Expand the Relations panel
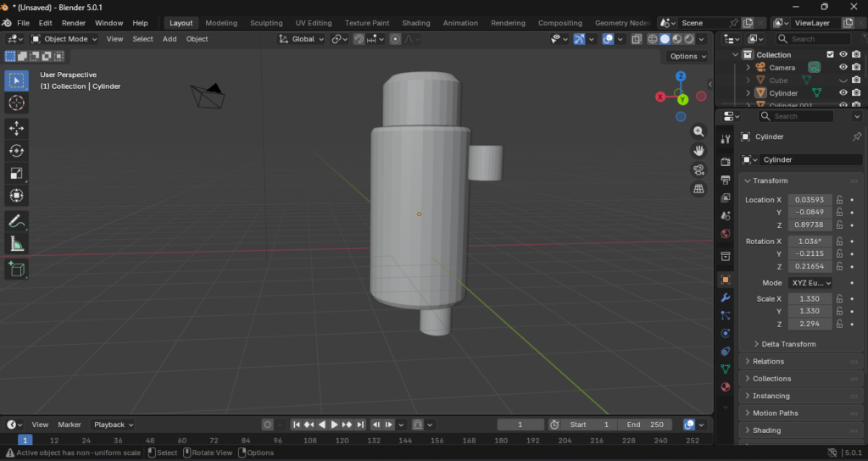Viewport: 868px width, 461px height. coord(768,361)
